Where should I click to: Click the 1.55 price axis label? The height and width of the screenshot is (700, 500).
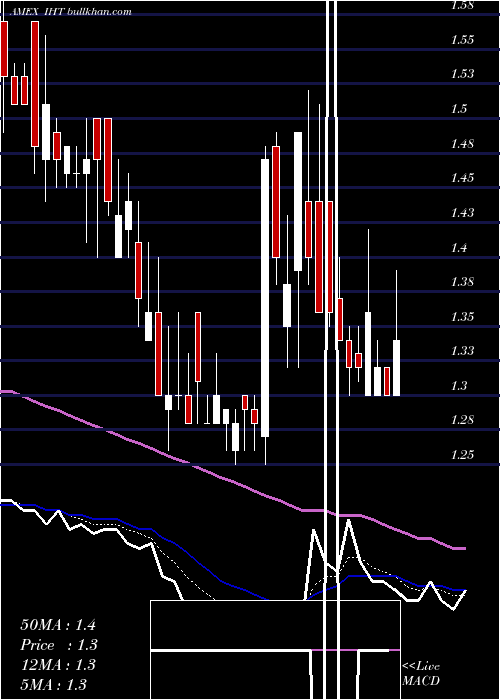462,40
